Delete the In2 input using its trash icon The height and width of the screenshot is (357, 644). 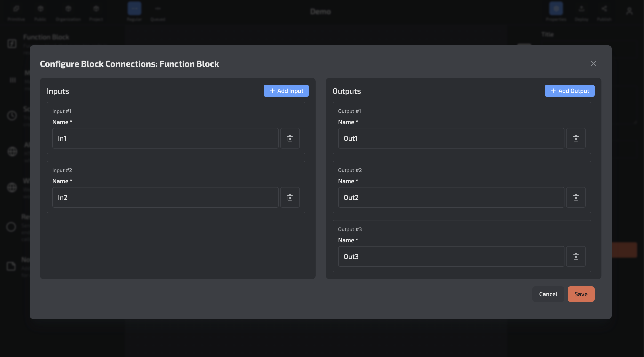[x=290, y=197]
